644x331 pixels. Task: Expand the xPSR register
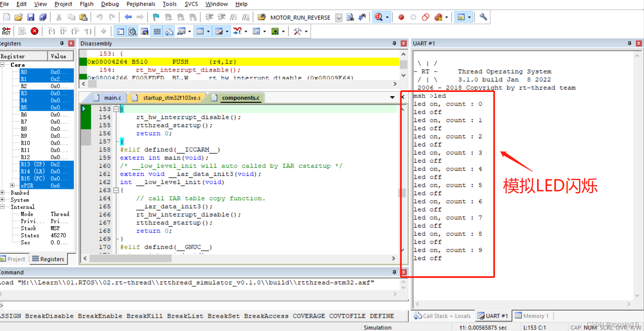(13, 185)
